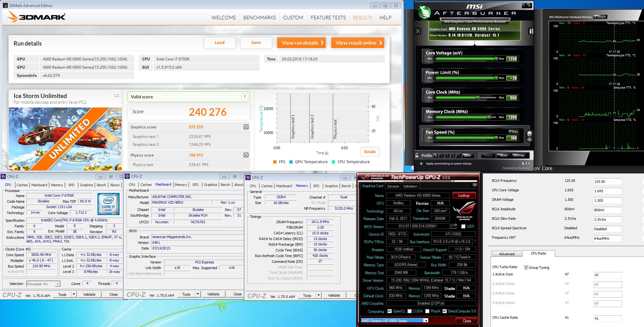Select Afterburner profile slot 4

(x=453, y=156)
